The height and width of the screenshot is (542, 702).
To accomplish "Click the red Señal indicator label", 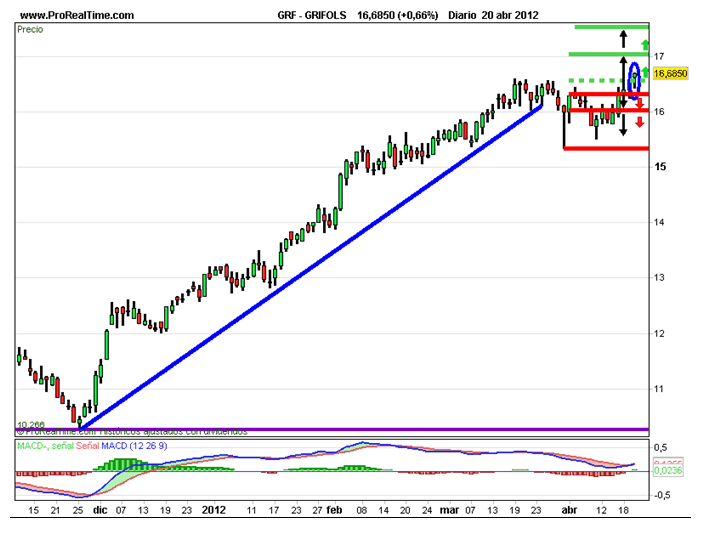I will [x=87, y=446].
